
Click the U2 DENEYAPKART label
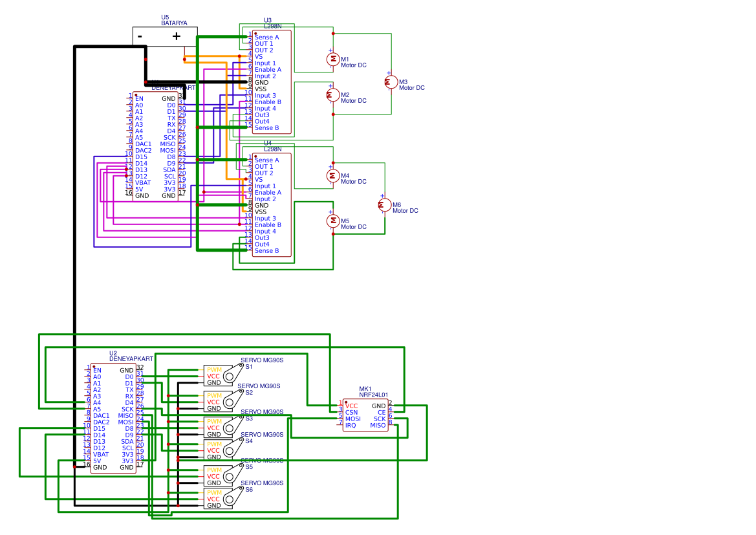point(131,359)
